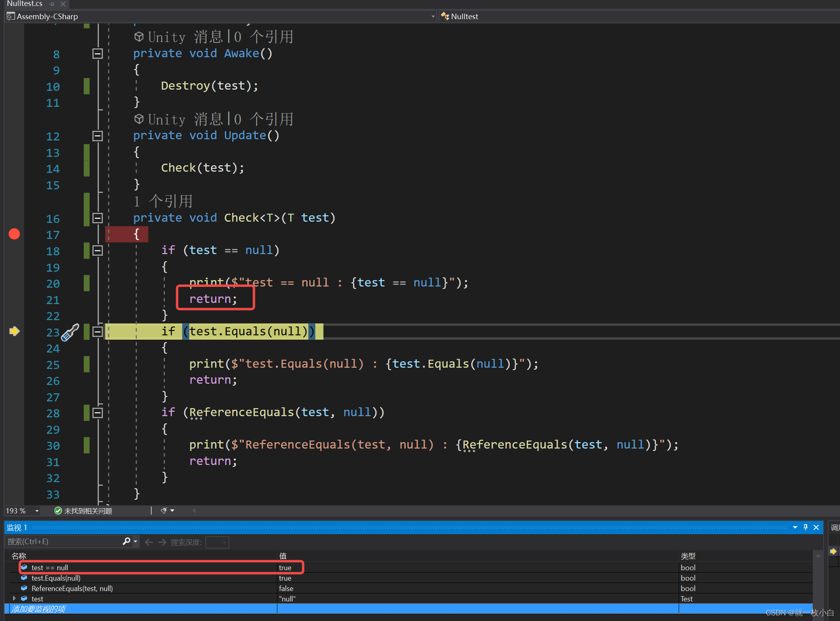Screen dimensions: 840x621
Task: Click the 值 column header
Action: (x=283, y=556)
